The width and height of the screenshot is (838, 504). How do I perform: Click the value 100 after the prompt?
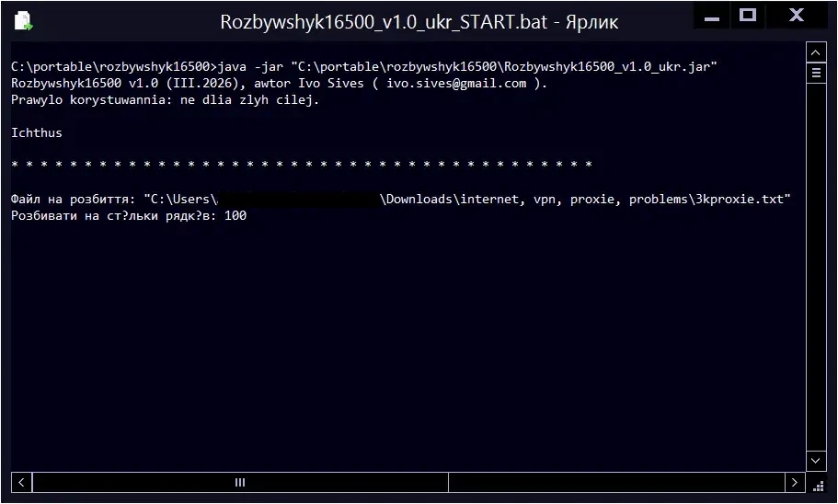coord(235,215)
